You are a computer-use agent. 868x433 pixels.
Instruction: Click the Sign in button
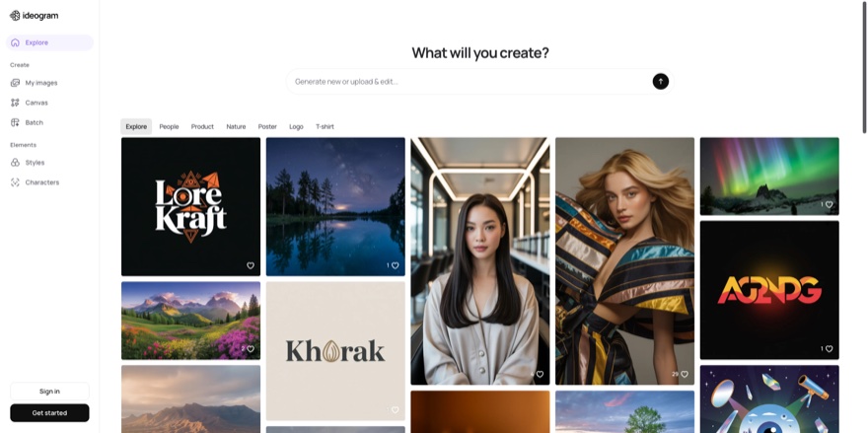[x=50, y=391]
